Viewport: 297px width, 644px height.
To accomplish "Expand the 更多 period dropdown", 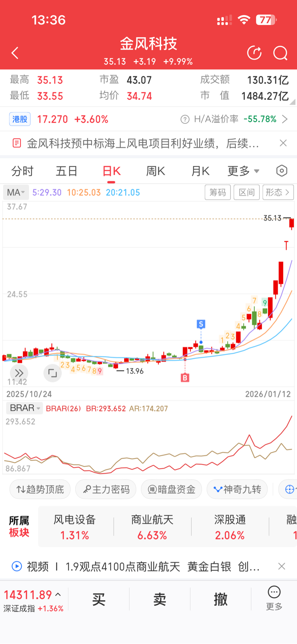I will 243,171.
